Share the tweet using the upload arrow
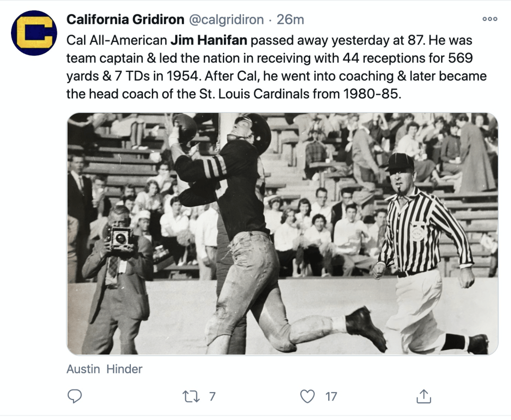This screenshot has height=420, width=511. tap(423, 397)
